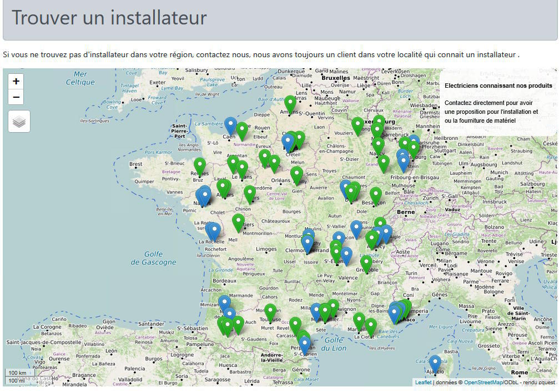The width and height of the screenshot is (559, 392).
Task: Click the blue marker near Nantes
Action: tap(205, 197)
